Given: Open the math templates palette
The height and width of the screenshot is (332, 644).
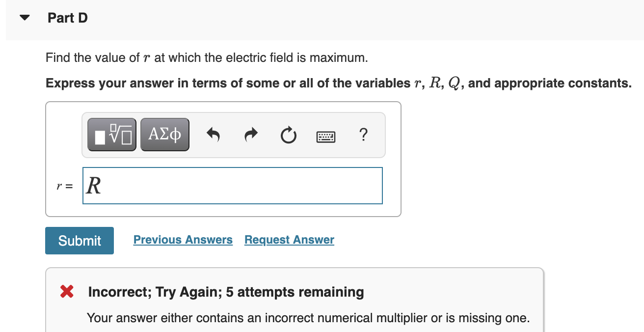Looking at the screenshot, I should tap(111, 134).
